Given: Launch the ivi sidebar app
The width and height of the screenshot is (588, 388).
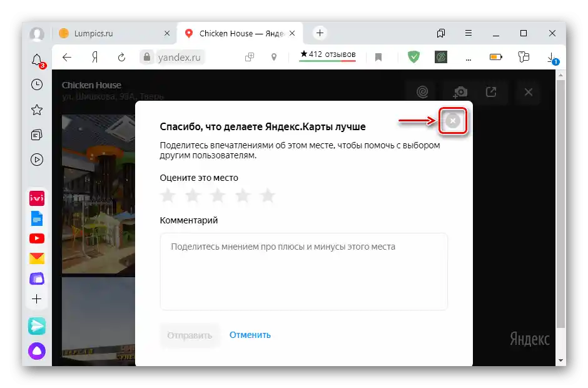Looking at the screenshot, I should 37,198.
